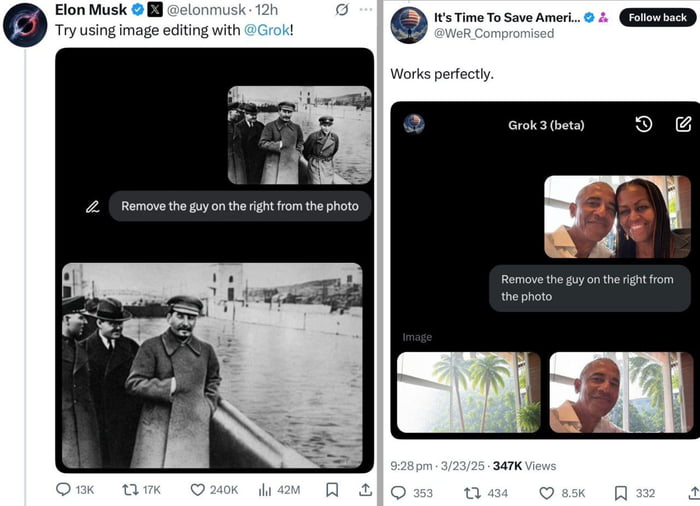Reply to the tweet with 353 comments
The width and height of the screenshot is (700, 506).
(398, 493)
